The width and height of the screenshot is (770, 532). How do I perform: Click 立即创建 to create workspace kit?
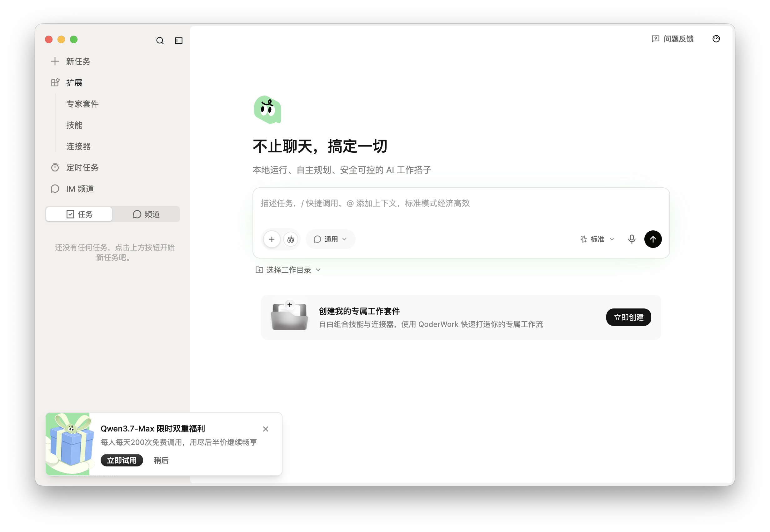coord(628,317)
